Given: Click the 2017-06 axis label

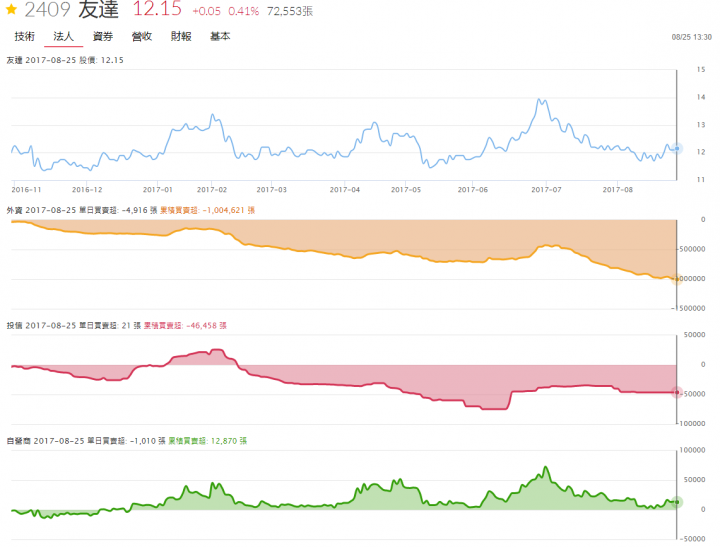Looking at the screenshot, I should tap(472, 190).
